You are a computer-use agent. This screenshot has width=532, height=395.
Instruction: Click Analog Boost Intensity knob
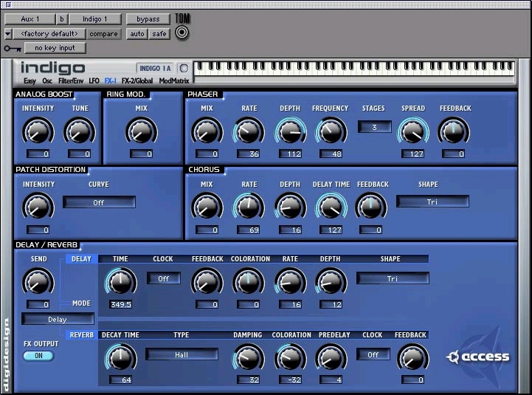[38, 131]
